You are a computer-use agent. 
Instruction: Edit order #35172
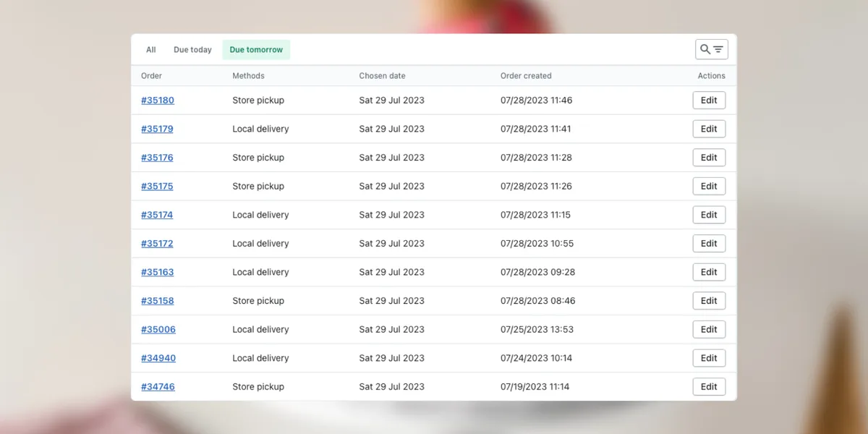(709, 243)
